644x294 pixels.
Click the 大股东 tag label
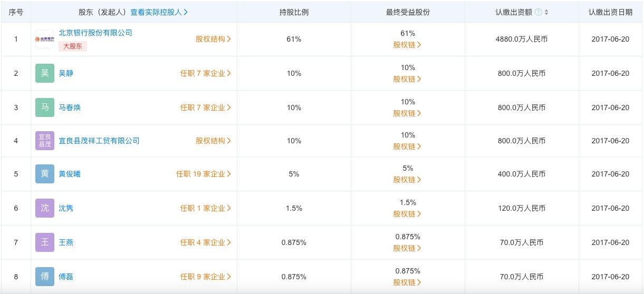[73, 46]
